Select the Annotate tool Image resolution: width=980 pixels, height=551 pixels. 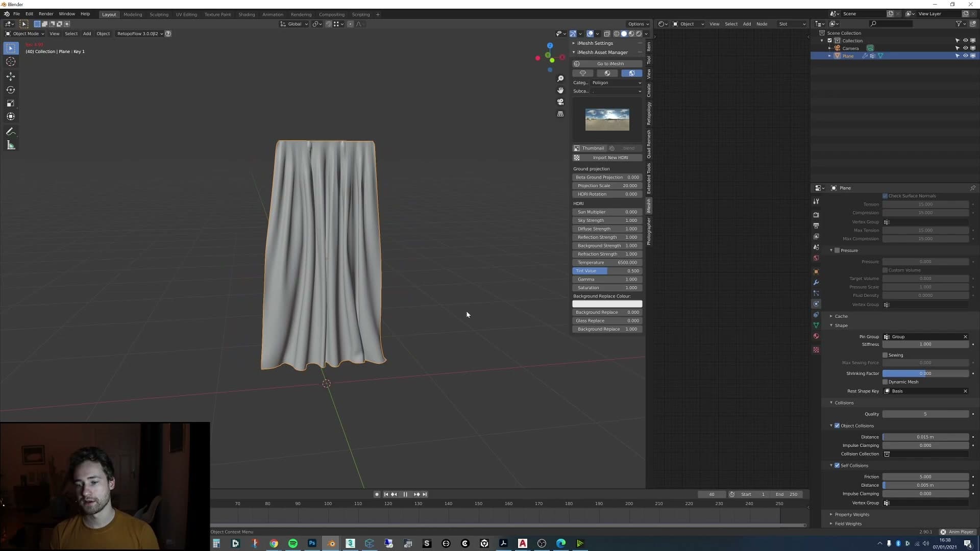tap(11, 132)
